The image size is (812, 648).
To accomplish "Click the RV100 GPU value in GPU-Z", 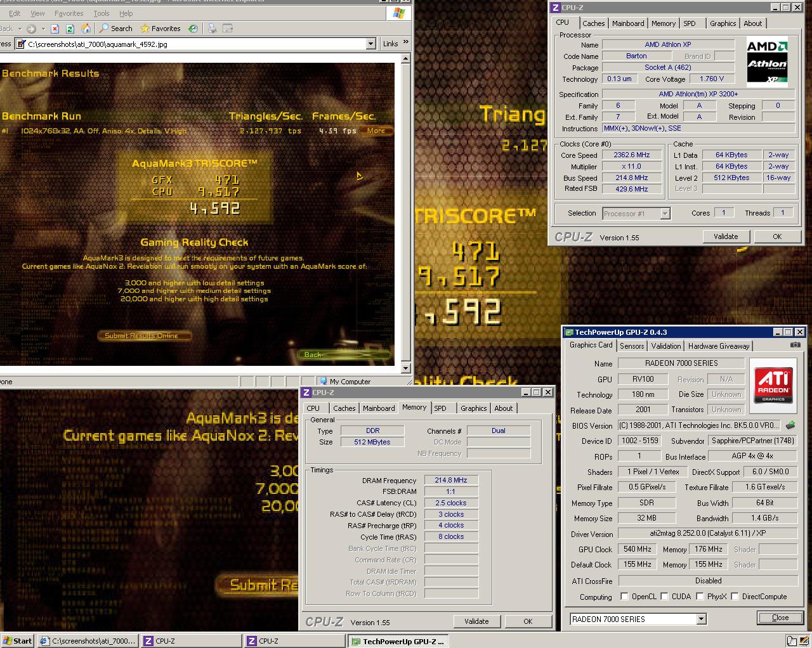I will point(643,379).
